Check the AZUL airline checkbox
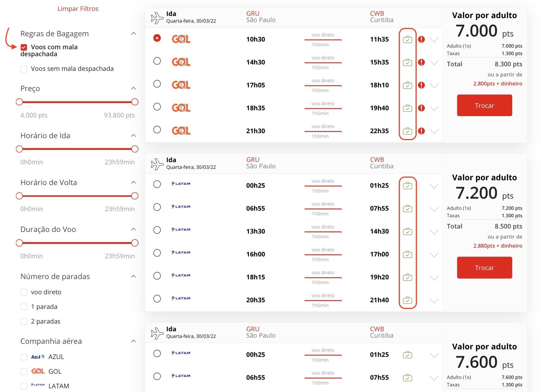 coord(24,357)
